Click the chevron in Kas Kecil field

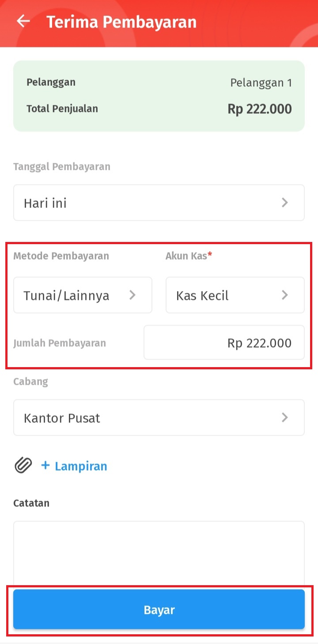(285, 295)
